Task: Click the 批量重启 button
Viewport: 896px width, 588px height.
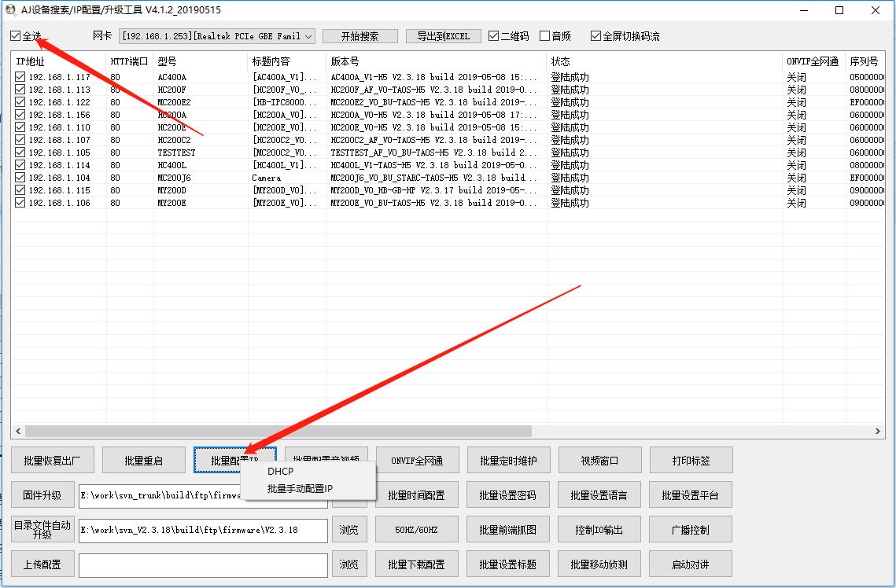Action: [143, 461]
